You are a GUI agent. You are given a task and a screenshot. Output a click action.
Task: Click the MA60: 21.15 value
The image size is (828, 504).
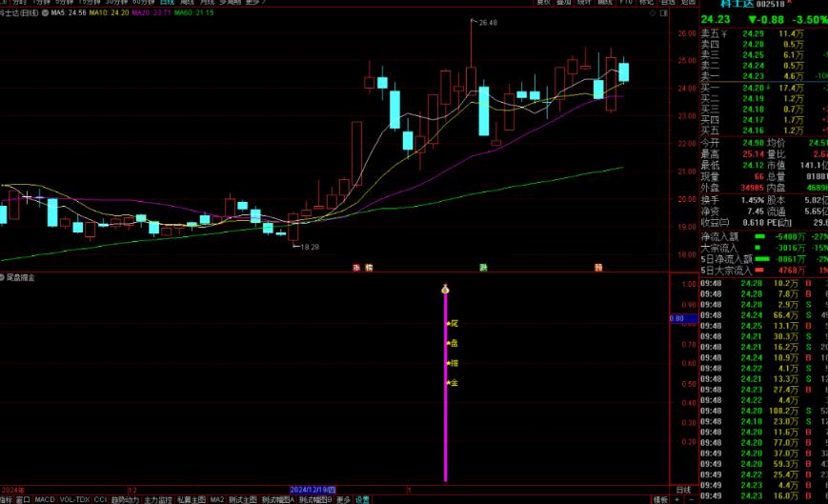193,12
